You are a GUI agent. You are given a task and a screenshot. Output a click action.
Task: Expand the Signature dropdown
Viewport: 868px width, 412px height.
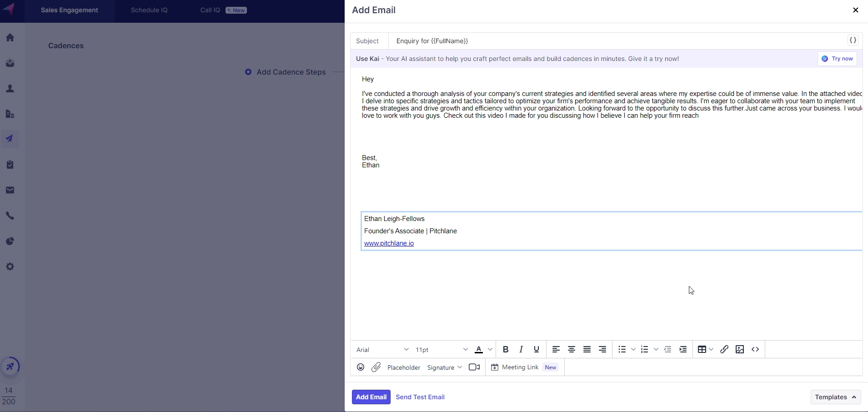(x=444, y=367)
